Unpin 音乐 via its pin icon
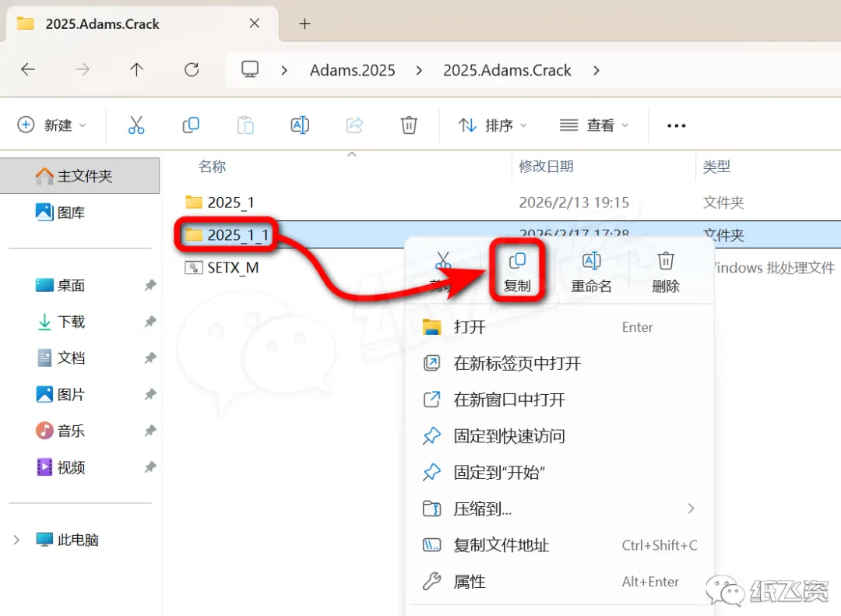Viewport: 841px width, 616px height. point(150,431)
